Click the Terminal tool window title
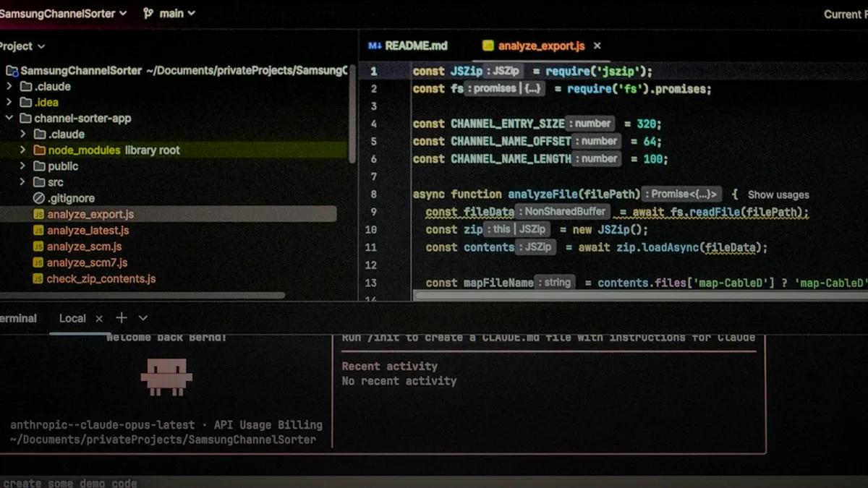Image resolution: width=868 pixels, height=488 pixels. (18, 318)
